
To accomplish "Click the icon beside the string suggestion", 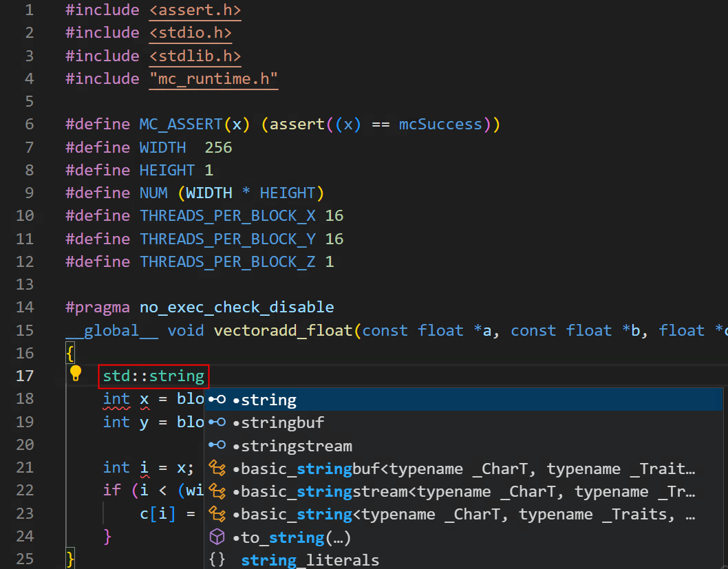I will [217, 400].
